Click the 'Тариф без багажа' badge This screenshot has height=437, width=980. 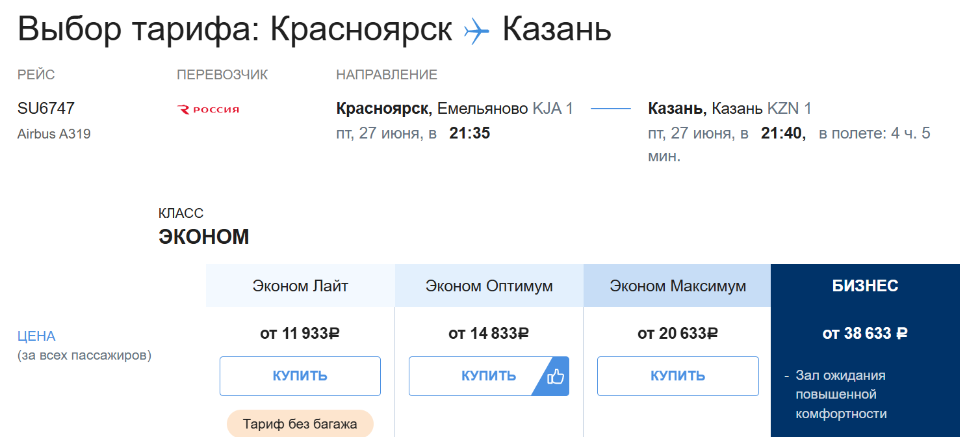[x=300, y=425]
